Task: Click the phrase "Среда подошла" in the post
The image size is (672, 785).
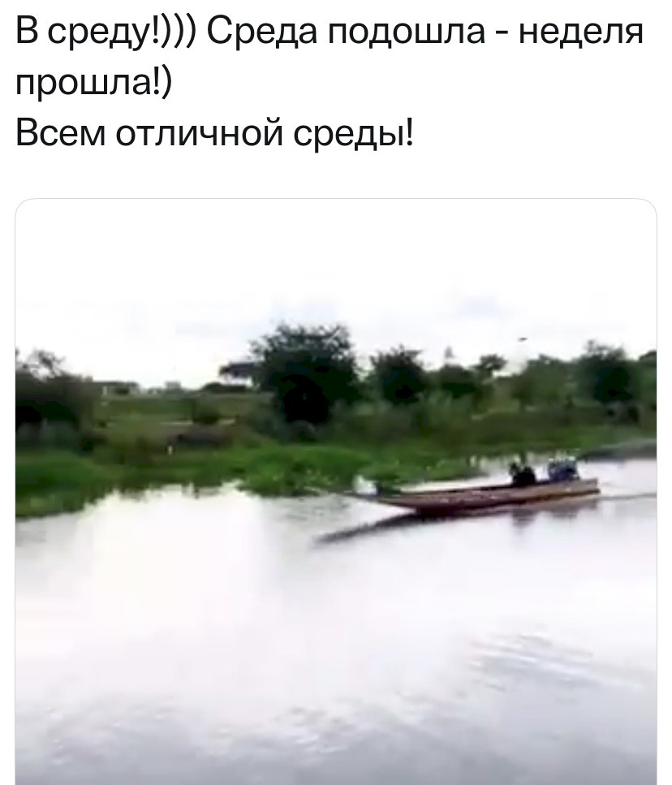Action: pyautogui.click(x=345, y=31)
